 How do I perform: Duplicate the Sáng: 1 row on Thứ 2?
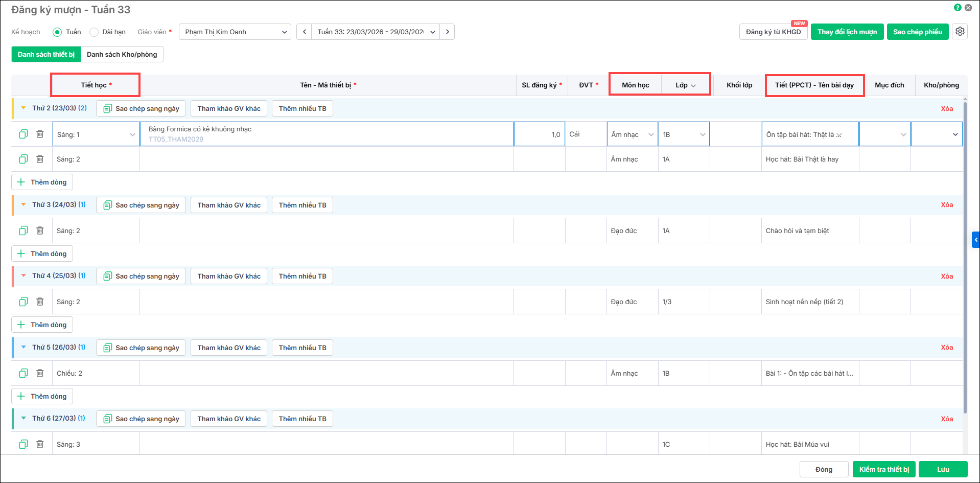(x=24, y=134)
